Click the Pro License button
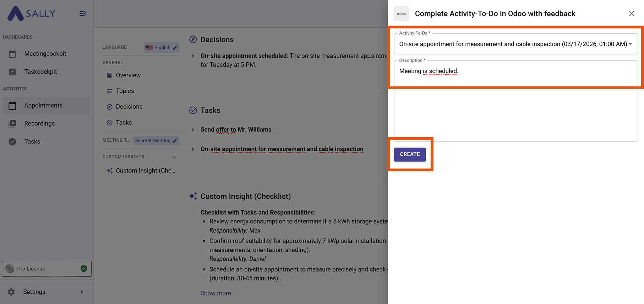Image resolution: width=644 pixels, height=304 pixels. click(x=47, y=269)
